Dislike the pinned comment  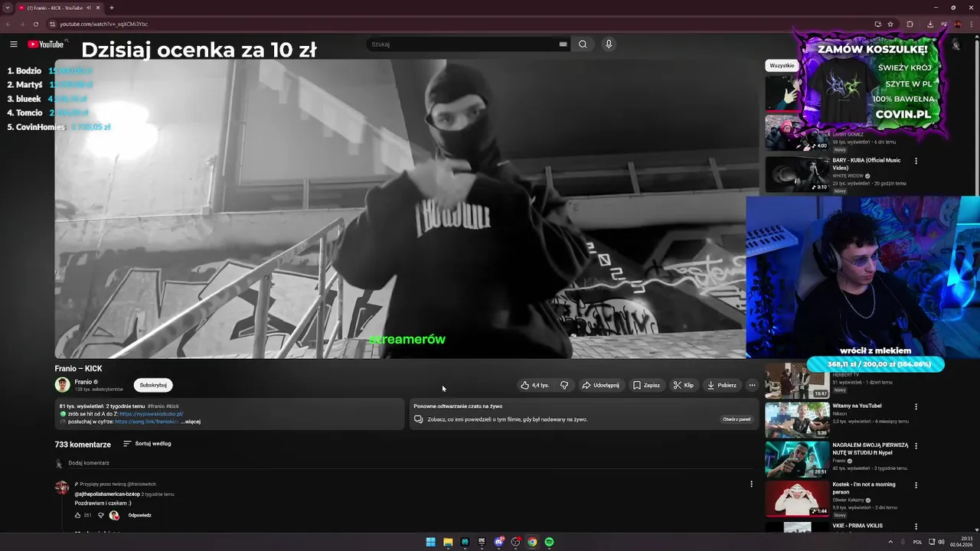click(x=100, y=515)
